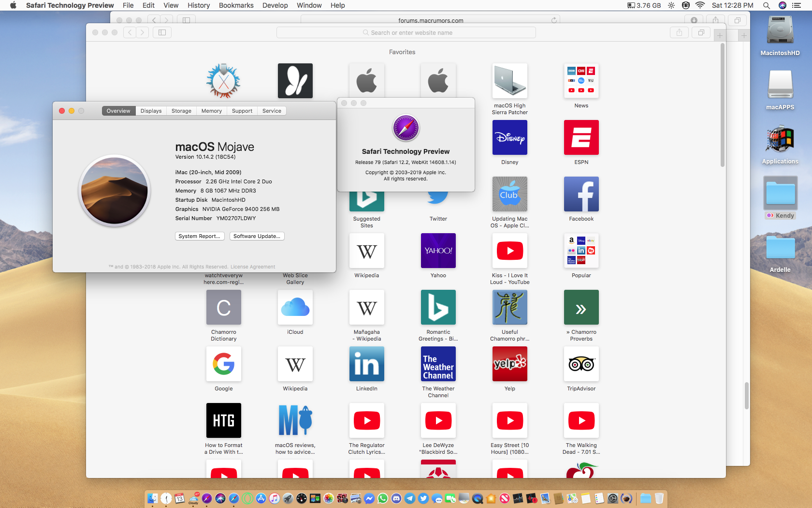The height and width of the screenshot is (508, 812).
Task: Switch to the Displays tab
Action: click(151, 111)
